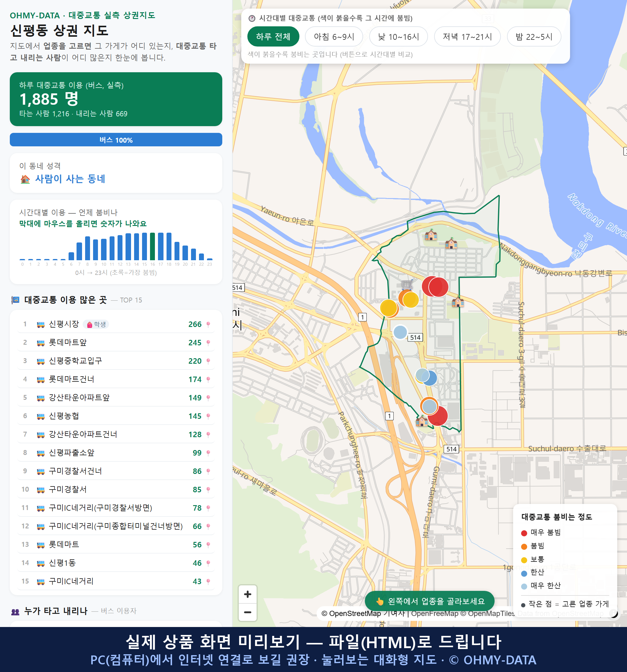Click the bus icon in the 구미경찰서건너 row
This screenshot has height=672, width=627.
coord(40,471)
